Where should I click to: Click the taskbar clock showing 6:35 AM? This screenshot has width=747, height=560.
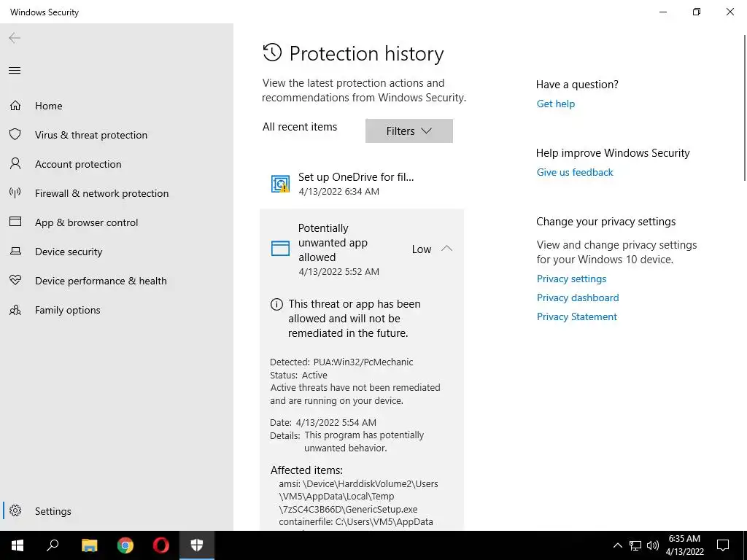pos(684,545)
